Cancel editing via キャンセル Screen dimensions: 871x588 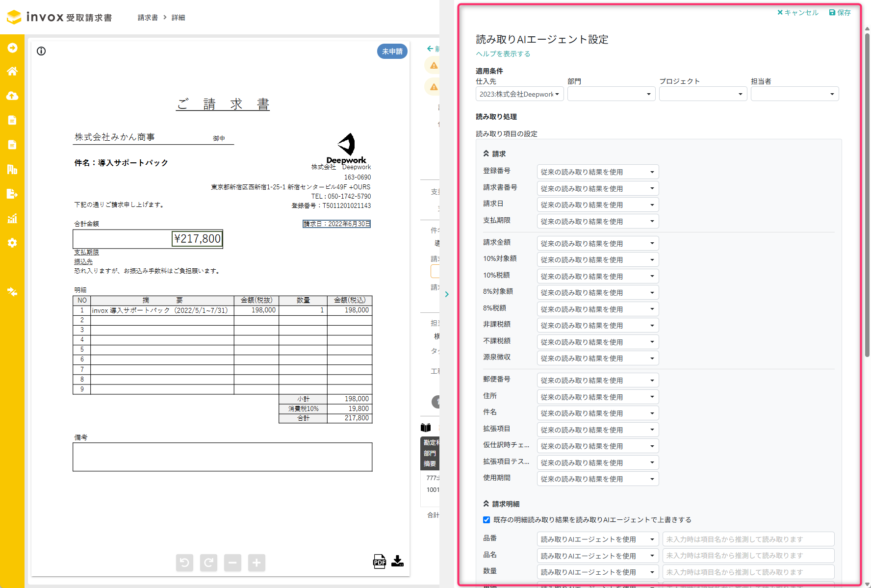point(798,12)
